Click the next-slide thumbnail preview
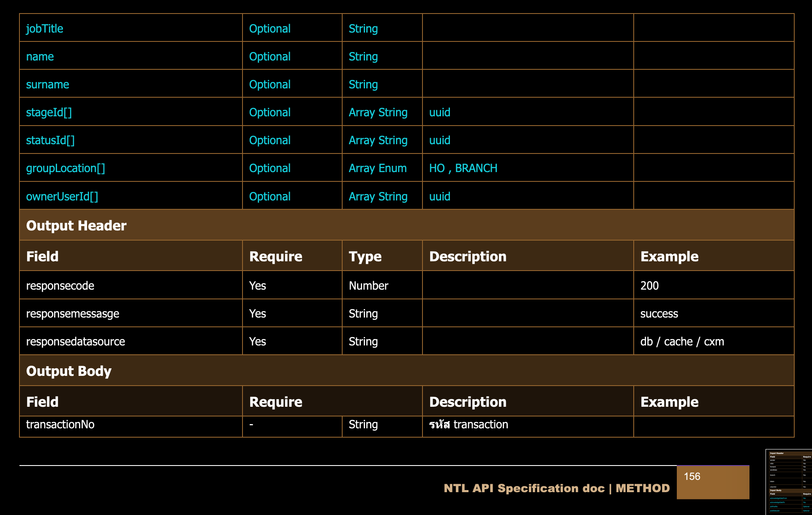This screenshot has height=515, width=812. coord(788,482)
